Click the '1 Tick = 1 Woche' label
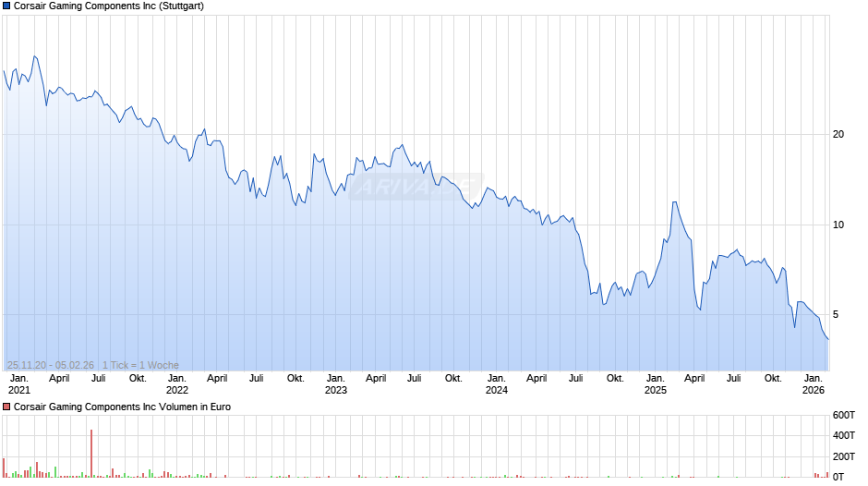The width and height of the screenshot is (868, 486). [x=140, y=365]
